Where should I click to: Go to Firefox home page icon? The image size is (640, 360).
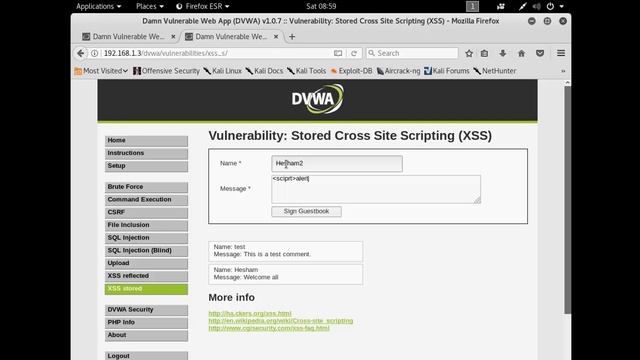click(522, 53)
